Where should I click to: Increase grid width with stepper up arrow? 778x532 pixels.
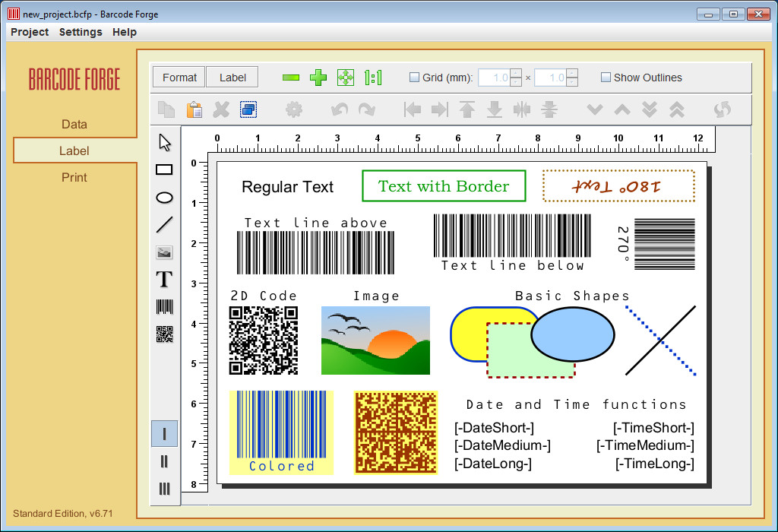516,73
